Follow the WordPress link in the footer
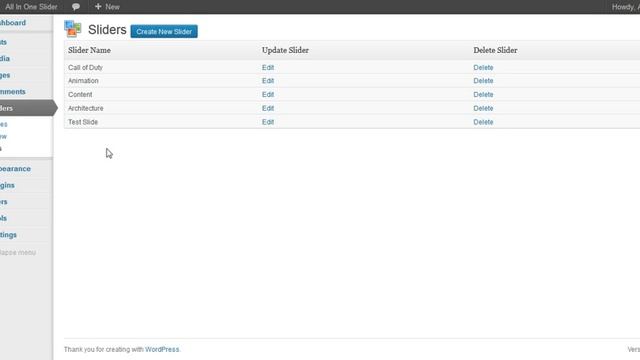This screenshot has width=640, height=360. [162, 349]
